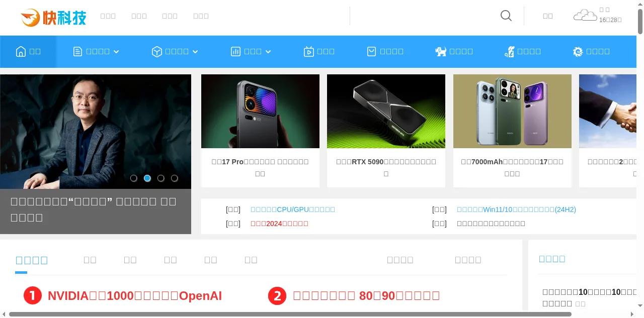Click the horizontal scrollbar thumb
This screenshot has height=318, width=644.
[x=290, y=314]
